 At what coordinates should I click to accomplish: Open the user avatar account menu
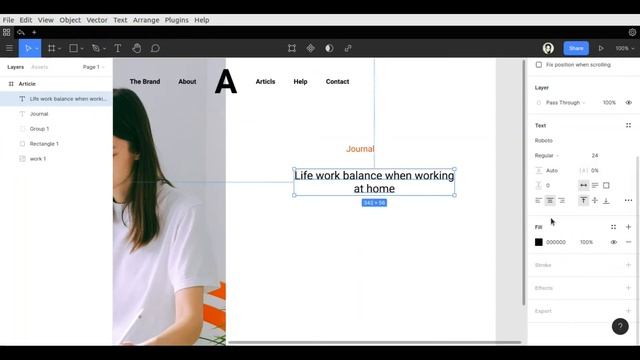[x=548, y=48]
